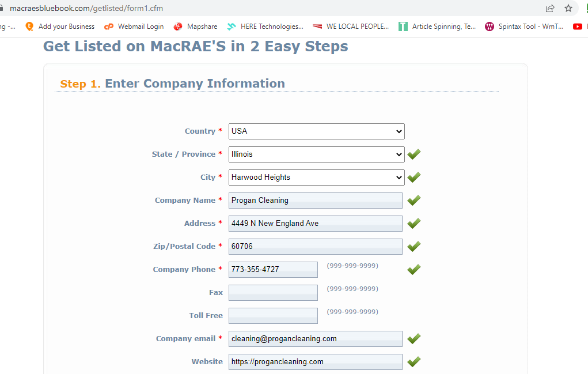This screenshot has width=588, height=374.
Task: Bookmark this page with the star icon
Action: pos(568,8)
